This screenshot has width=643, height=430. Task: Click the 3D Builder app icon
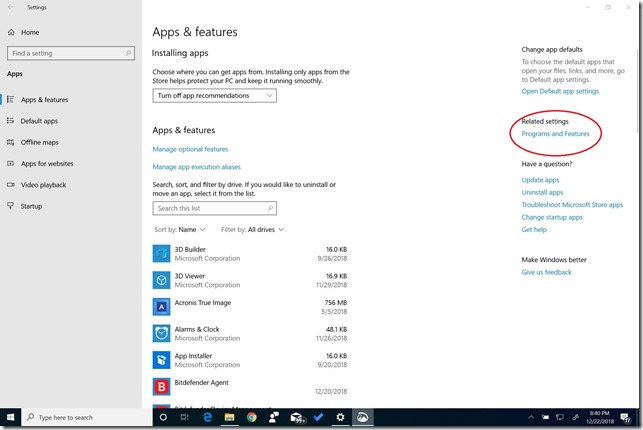click(x=161, y=254)
